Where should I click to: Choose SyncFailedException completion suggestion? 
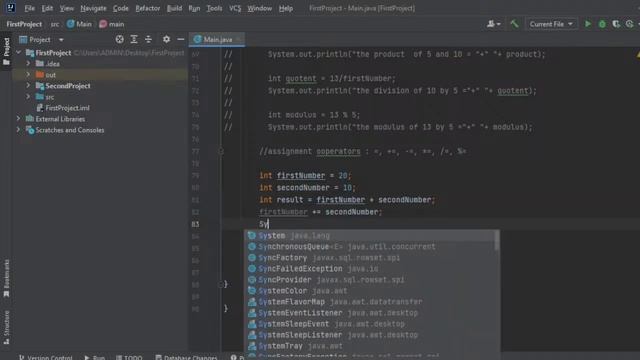(369, 269)
